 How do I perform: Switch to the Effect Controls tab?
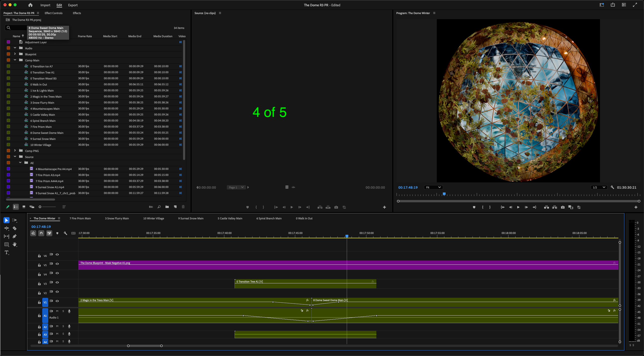tap(54, 13)
